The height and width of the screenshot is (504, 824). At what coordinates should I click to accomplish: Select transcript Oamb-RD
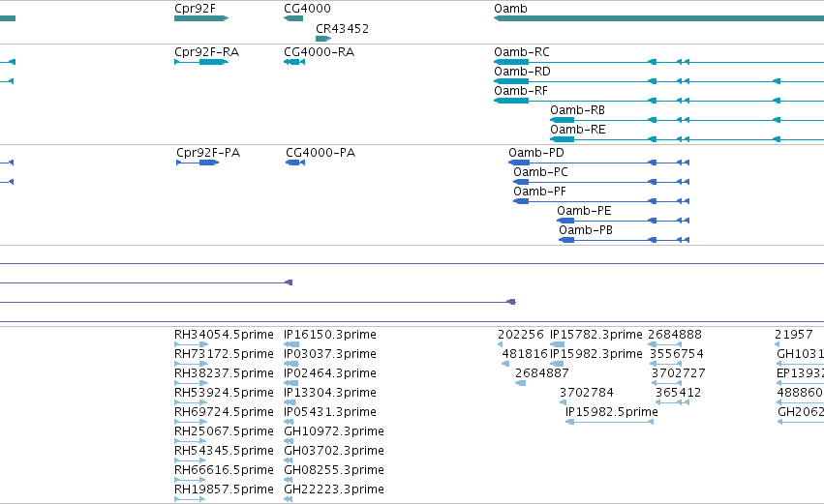coord(659,81)
